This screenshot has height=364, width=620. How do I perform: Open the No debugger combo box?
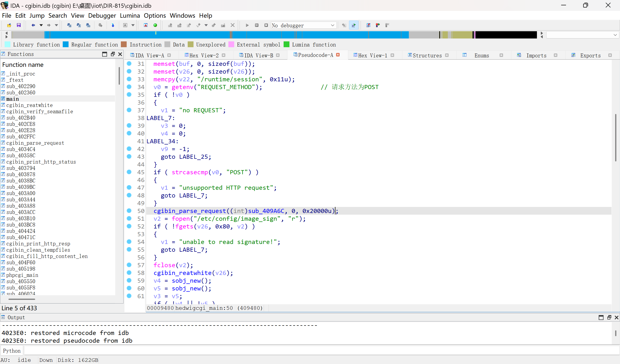pyautogui.click(x=304, y=25)
